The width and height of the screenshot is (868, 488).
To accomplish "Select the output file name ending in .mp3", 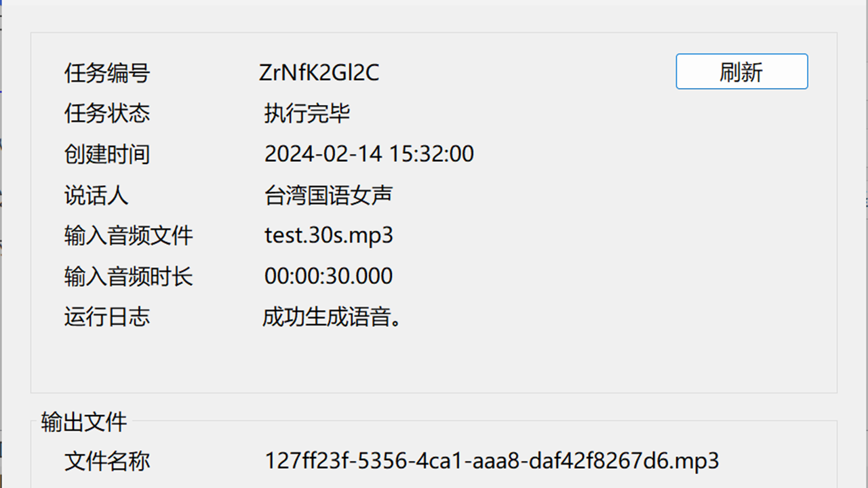I will (490, 461).
